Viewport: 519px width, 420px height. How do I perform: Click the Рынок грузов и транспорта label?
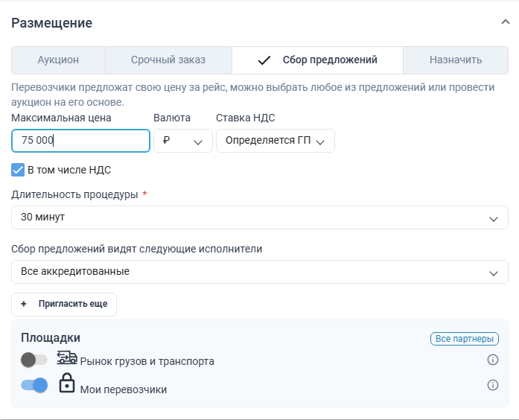click(147, 361)
